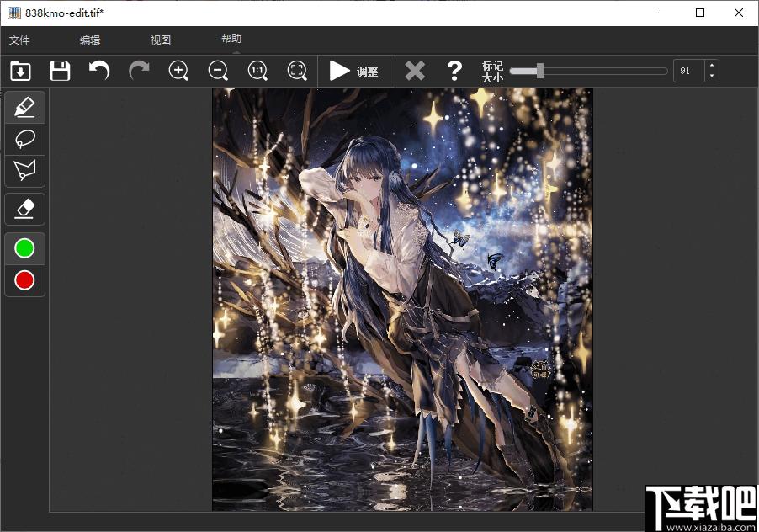Click the marker size value field showing 91
This screenshot has width=759, height=532.
(x=688, y=72)
